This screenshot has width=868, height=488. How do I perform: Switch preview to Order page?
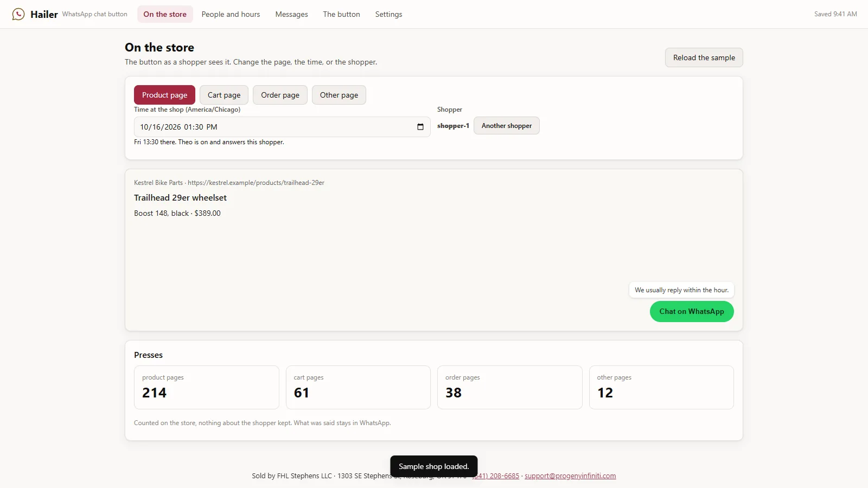tap(280, 95)
